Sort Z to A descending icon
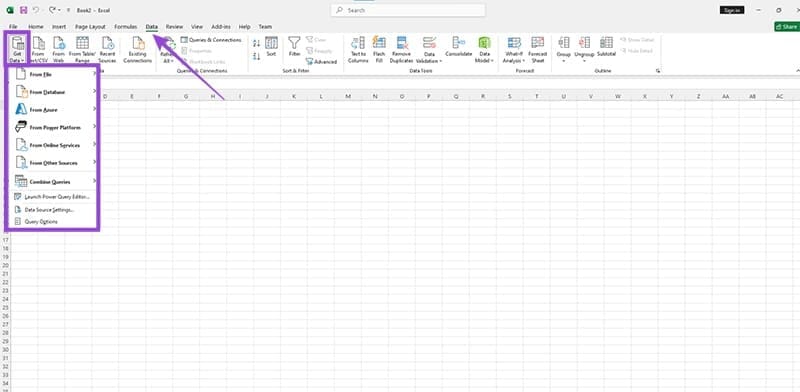This screenshot has width=800, height=392. (256, 56)
